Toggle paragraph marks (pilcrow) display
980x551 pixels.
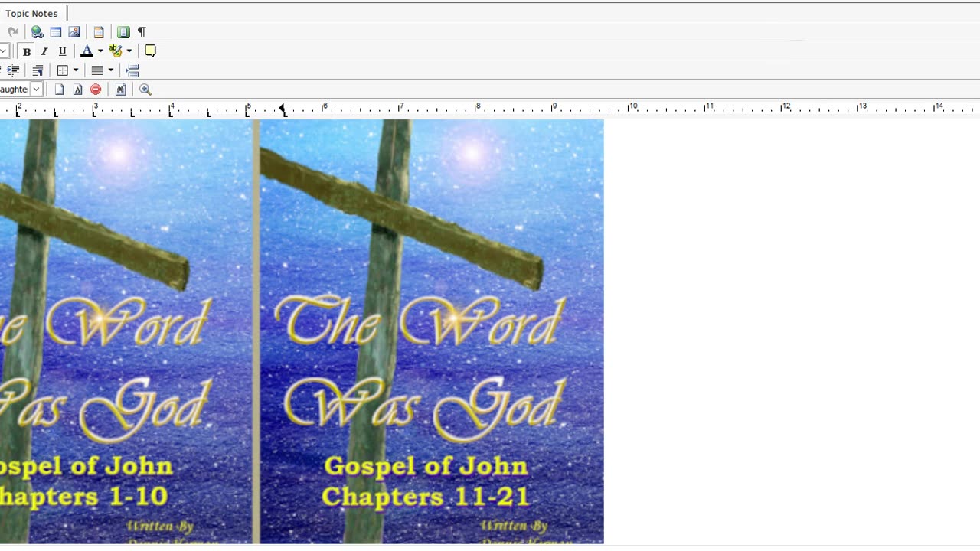coord(142,32)
